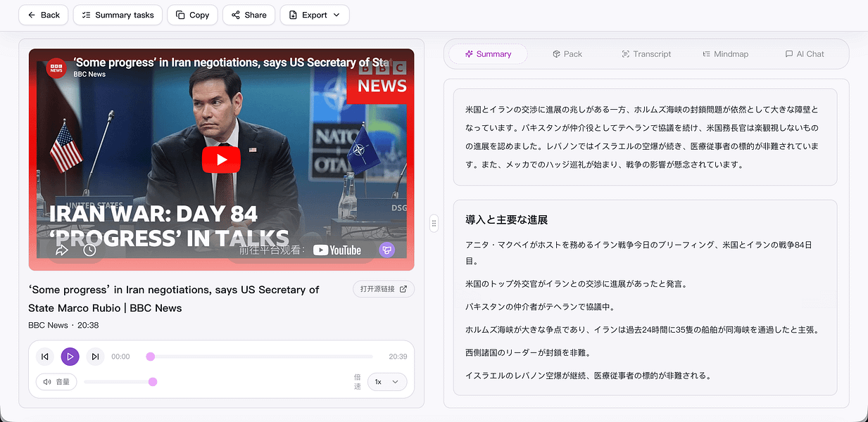Open the video on YouTube via the YouTube logo
The height and width of the screenshot is (422, 868).
(x=337, y=250)
